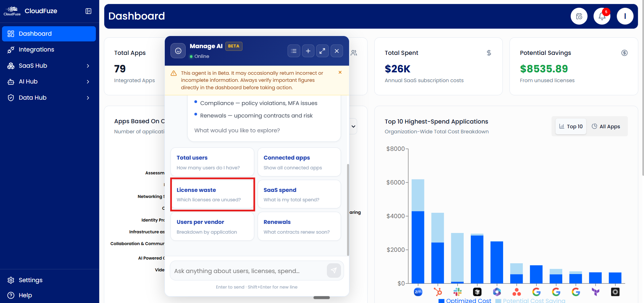Image resolution: width=644 pixels, height=303 pixels.
Task: Select the Slack icon beneath the spend chart
Action: [x=458, y=292]
